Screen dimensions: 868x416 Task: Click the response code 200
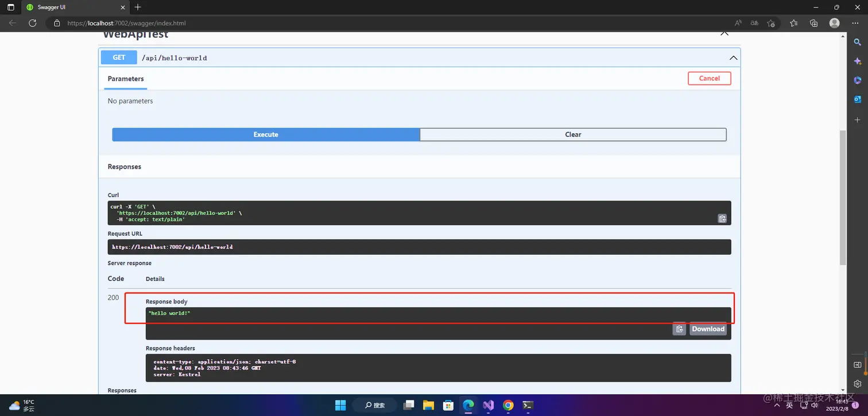pos(114,298)
